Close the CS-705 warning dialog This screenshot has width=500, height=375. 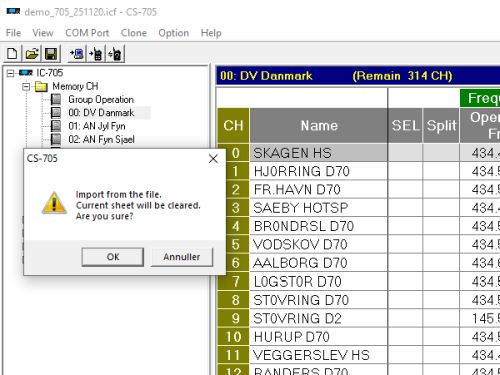tap(213, 159)
